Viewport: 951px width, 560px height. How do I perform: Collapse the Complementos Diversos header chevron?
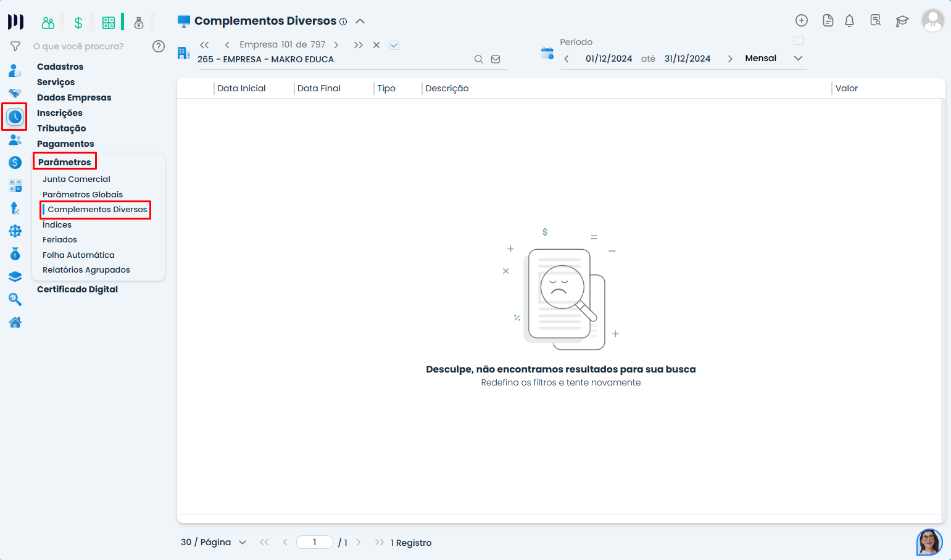pos(360,20)
